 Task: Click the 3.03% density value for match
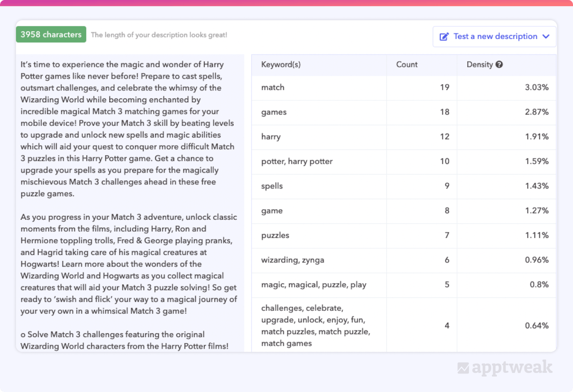point(537,87)
